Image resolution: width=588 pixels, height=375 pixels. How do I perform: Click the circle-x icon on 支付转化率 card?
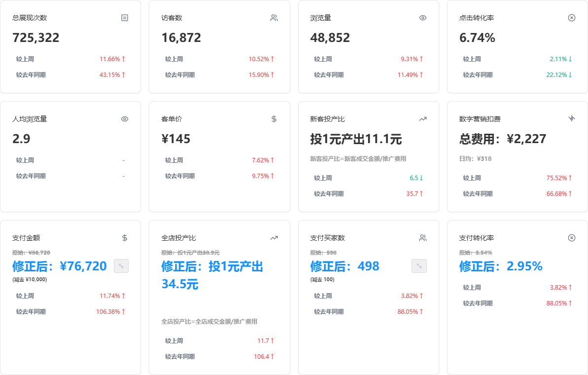[571, 237]
